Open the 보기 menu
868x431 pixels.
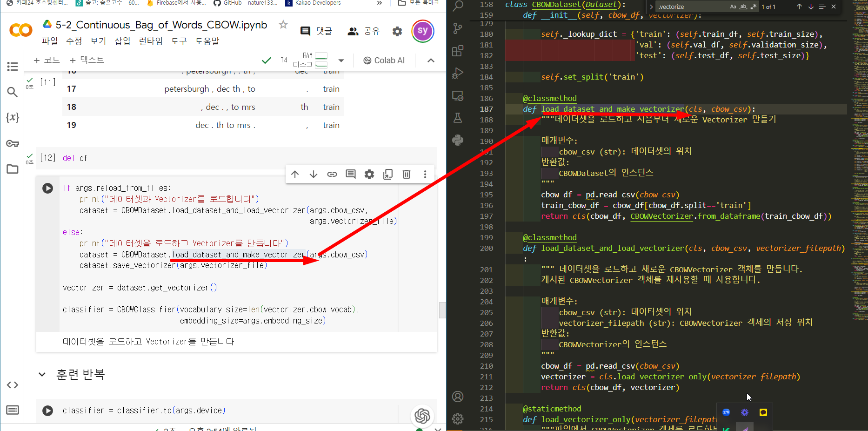pos(98,41)
